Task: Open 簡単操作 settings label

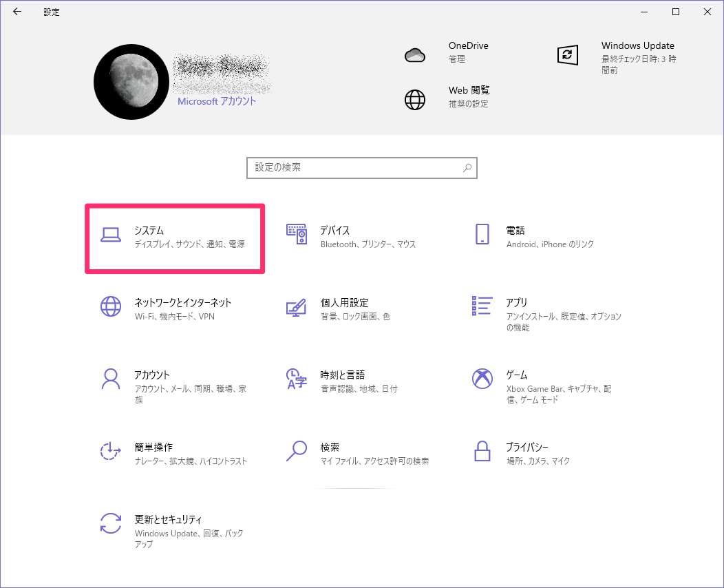Action: pyautogui.click(x=153, y=447)
